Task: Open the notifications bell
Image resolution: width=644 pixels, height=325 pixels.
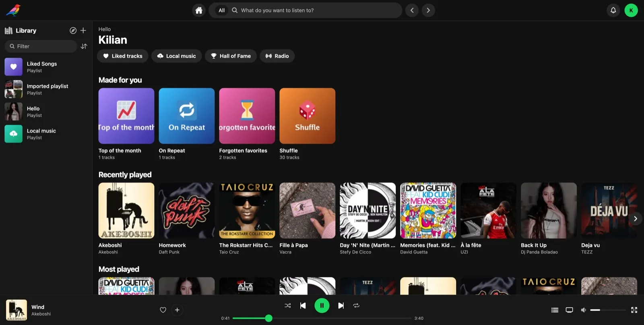Action: click(613, 10)
